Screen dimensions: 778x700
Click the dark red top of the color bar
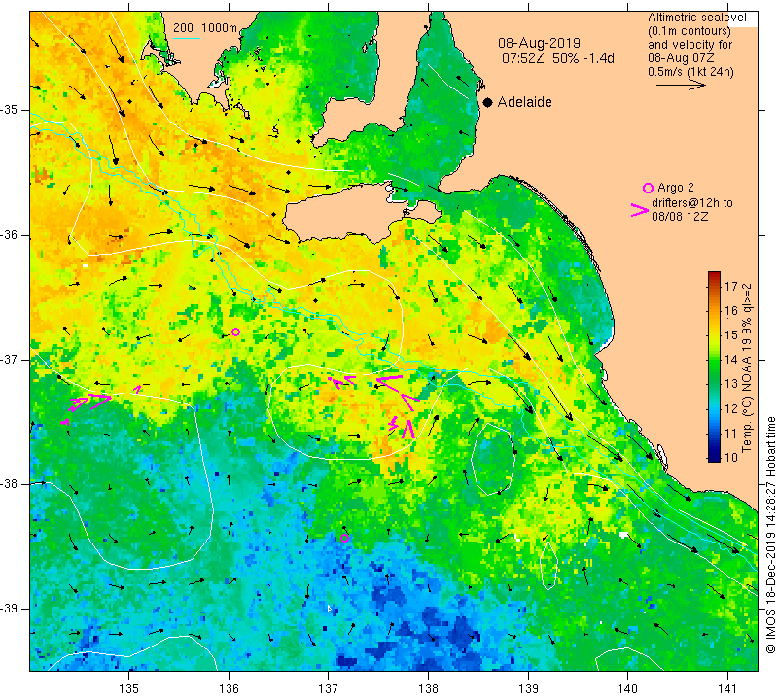click(714, 275)
